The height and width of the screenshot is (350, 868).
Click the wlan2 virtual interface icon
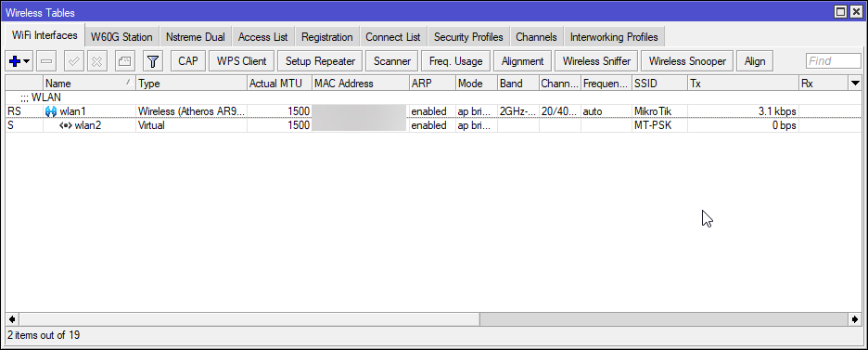pyautogui.click(x=66, y=125)
